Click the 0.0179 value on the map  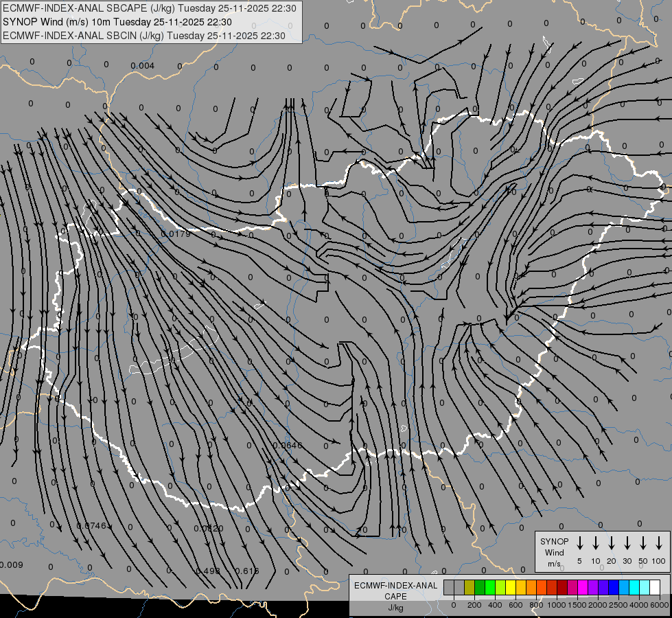(175, 233)
